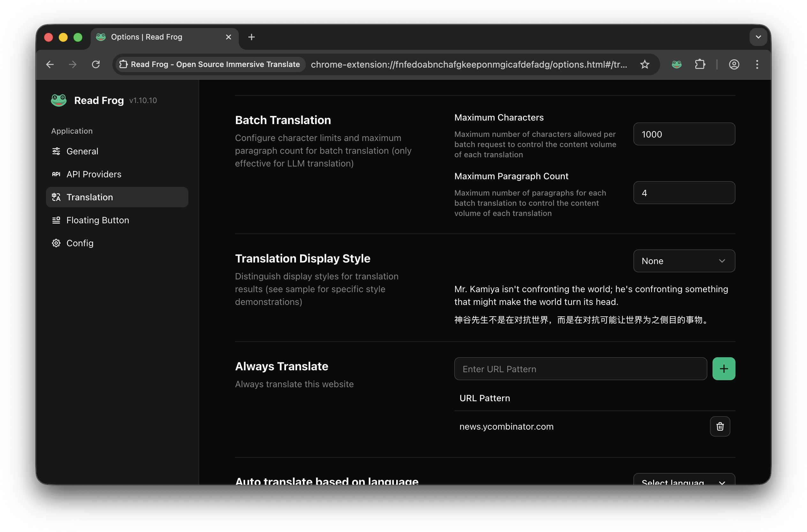Open the tab search chevron dropdown
This screenshot has height=532, width=807.
(x=758, y=37)
